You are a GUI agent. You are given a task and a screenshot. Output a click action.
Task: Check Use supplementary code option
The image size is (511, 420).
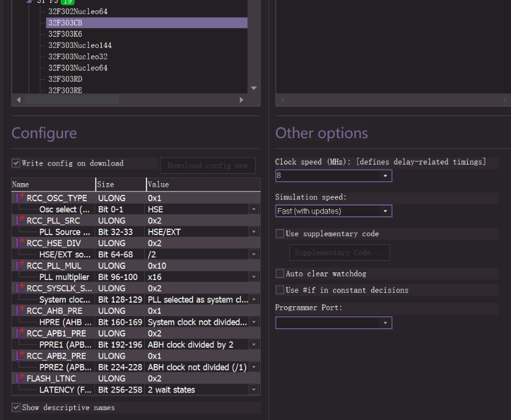[x=280, y=234]
